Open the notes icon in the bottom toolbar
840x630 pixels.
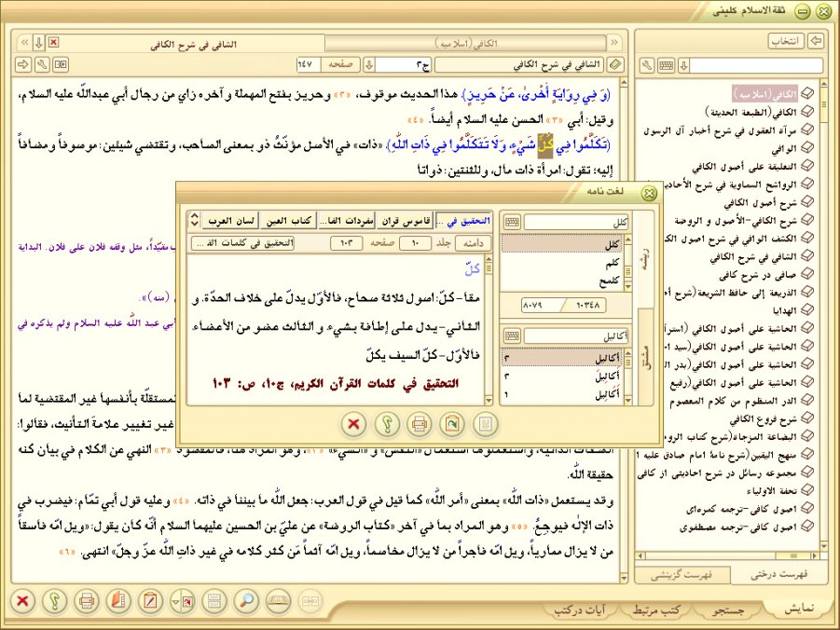coord(150,600)
